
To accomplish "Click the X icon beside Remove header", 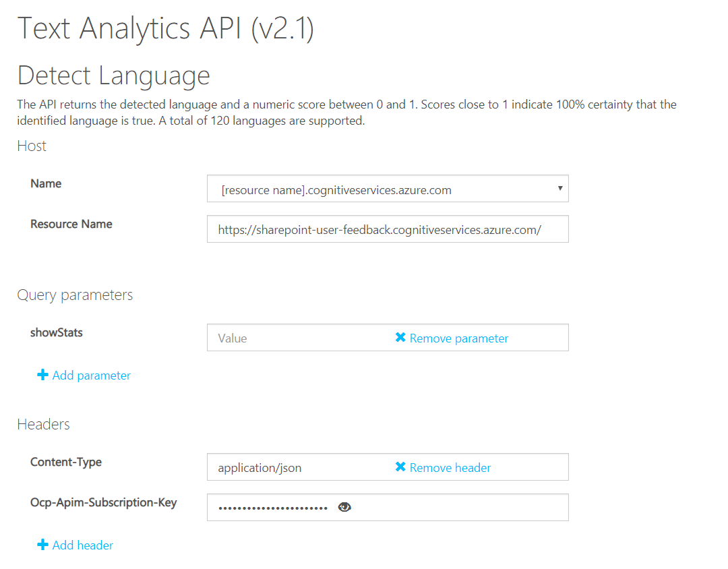I will (400, 467).
